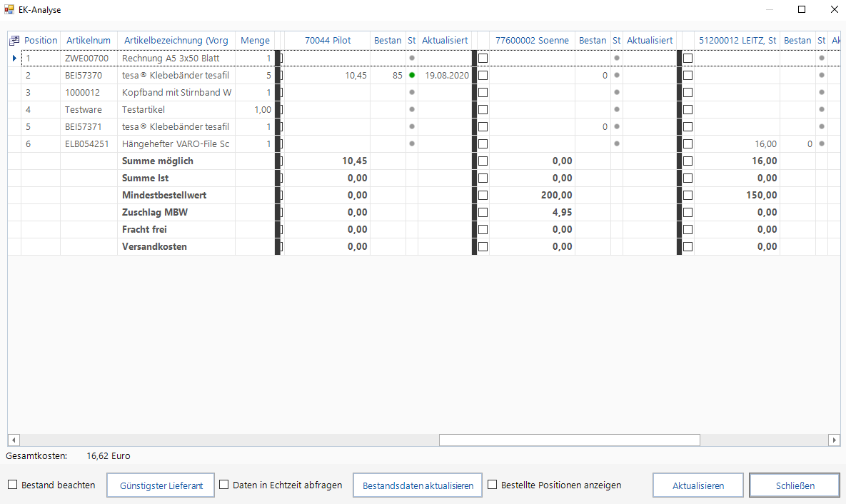The height and width of the screenshot is (504, 846).
Task: Click the grid selector icon in header corner
Action: pyautogui.click(x=14, y=41)
